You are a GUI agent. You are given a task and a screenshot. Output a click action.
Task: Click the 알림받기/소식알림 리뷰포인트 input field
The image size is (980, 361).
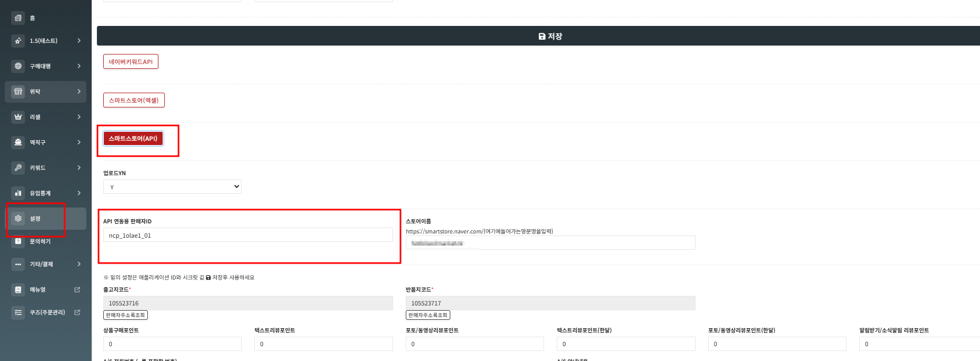(920, 344)
